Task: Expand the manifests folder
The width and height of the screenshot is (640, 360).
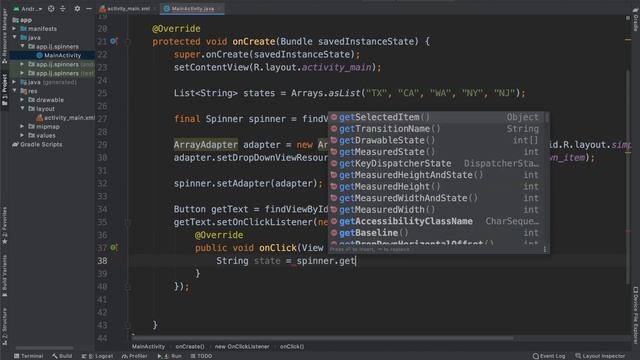Action: [14, 29]
